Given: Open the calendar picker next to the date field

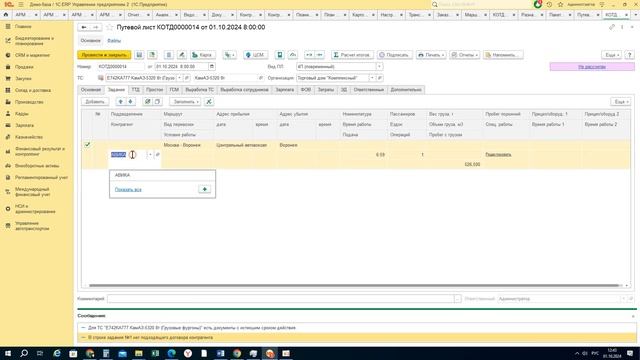Looking at the screenshot, I should (x=212, y=67).
